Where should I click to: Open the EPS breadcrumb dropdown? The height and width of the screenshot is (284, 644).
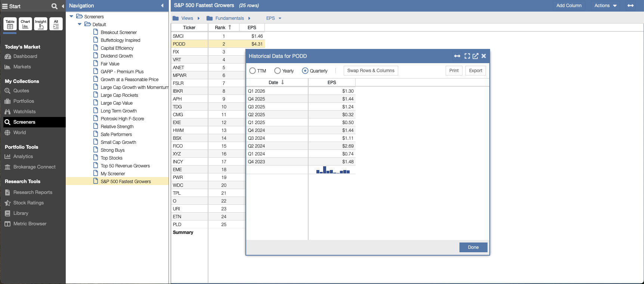[x=280, y=18]
